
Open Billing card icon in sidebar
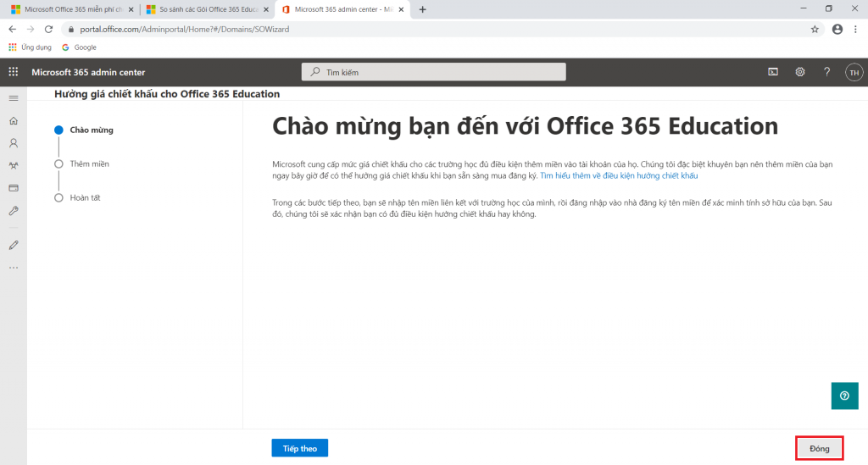(14, 188)
